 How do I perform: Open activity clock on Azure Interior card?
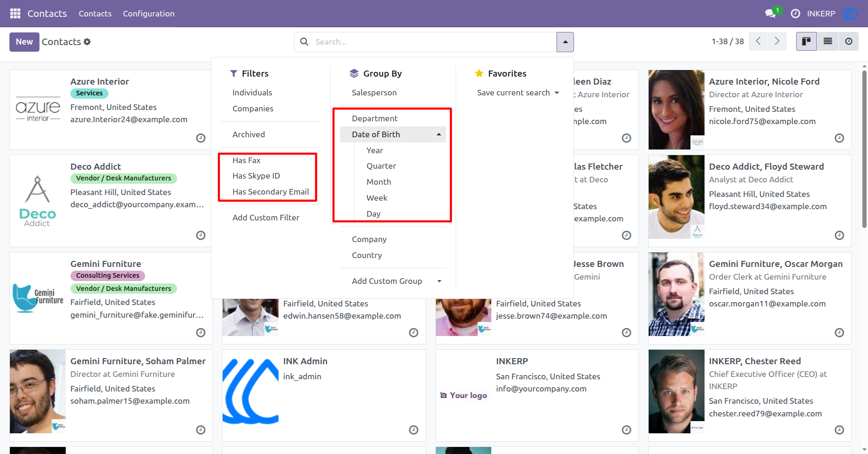201,138
